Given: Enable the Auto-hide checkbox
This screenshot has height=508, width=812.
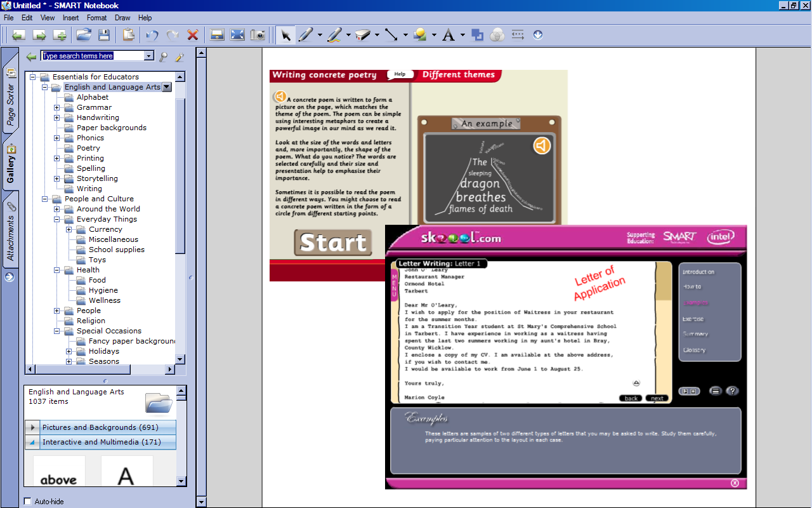Looking at the screenshot, I should coord(27,501).
